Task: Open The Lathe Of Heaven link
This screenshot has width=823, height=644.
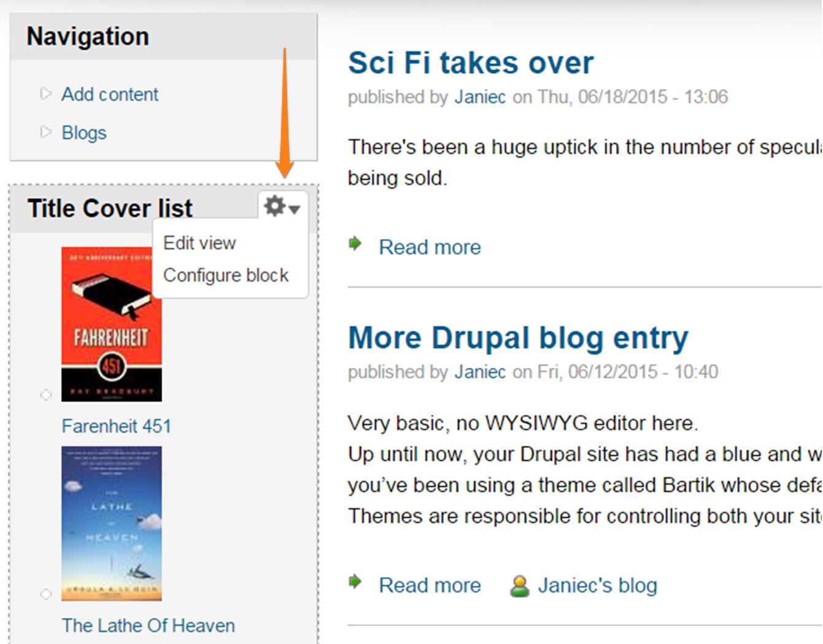Action: point(148,625)
